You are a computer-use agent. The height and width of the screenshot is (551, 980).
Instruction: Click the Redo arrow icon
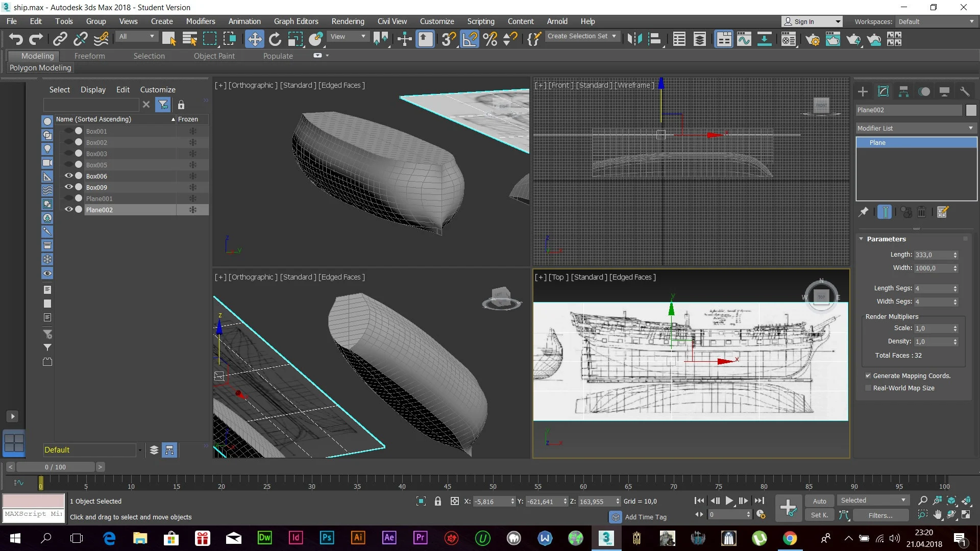(36, 39)
